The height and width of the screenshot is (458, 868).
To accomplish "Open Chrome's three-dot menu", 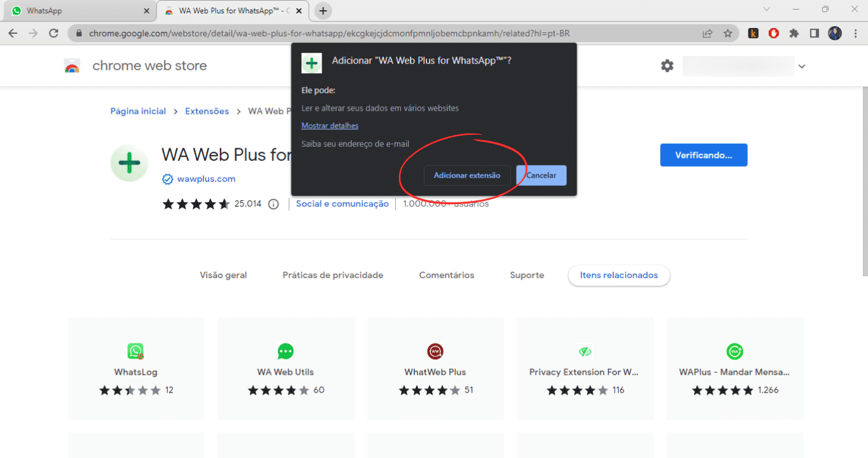I will coord(855,33).
